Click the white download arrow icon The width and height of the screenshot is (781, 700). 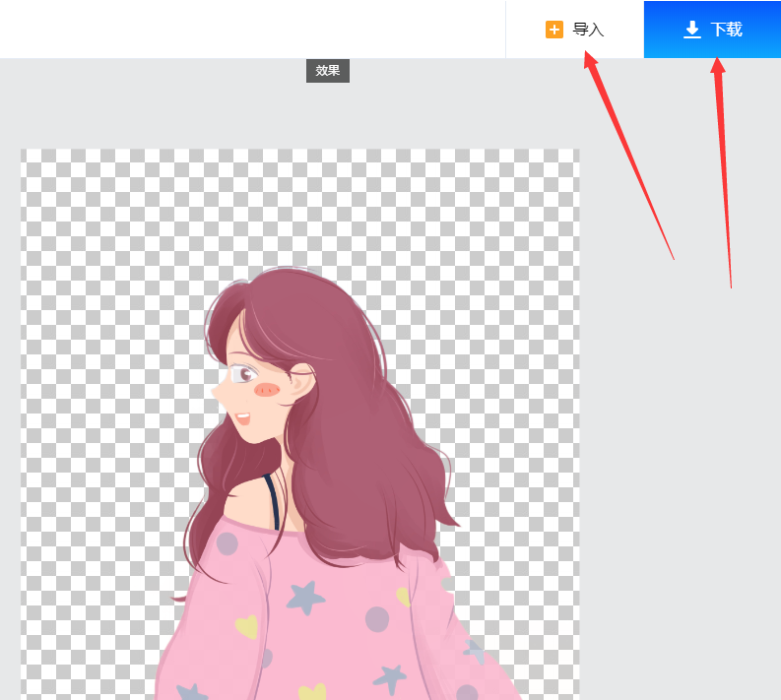(x=692, y=30)
